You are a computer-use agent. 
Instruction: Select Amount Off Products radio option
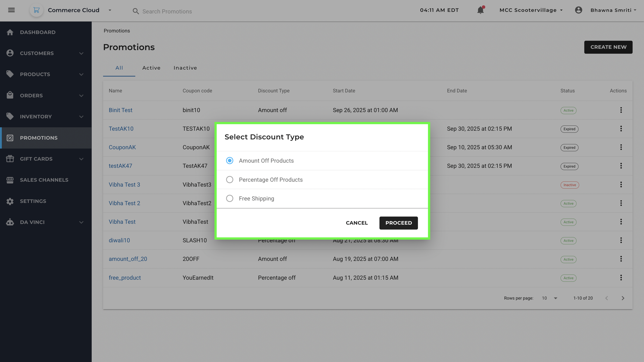[x=229, y=161]
